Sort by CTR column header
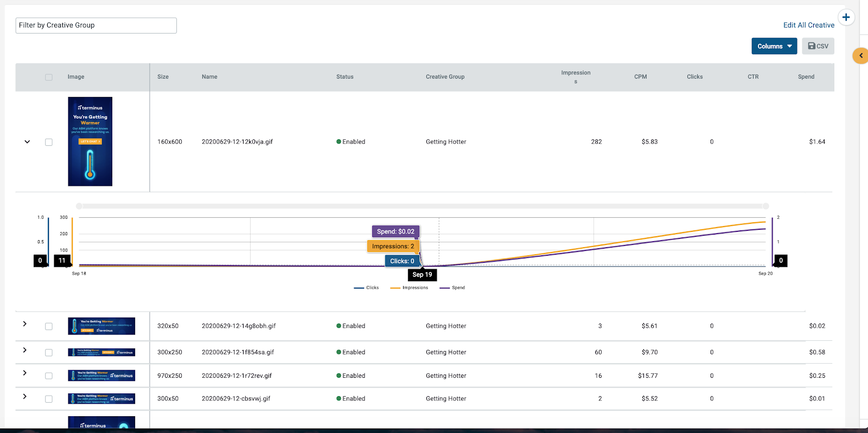868x433 pixels. [x=753, y=77]
